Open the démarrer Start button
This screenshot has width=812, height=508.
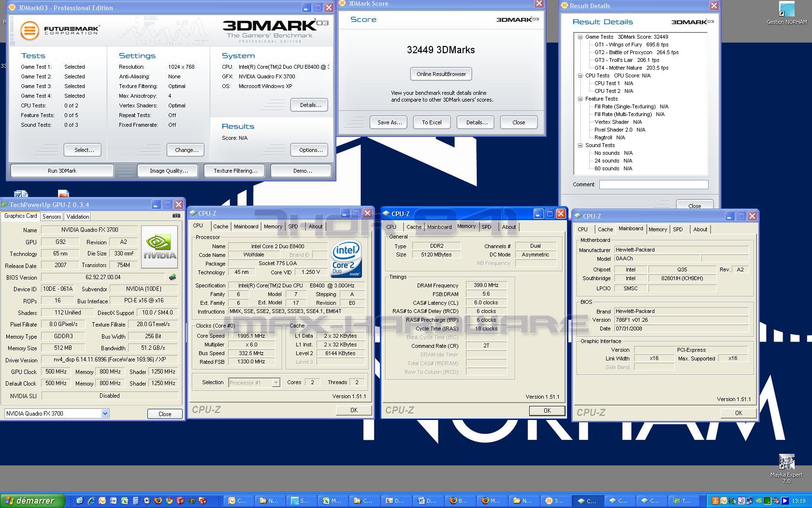click(32, 501)
